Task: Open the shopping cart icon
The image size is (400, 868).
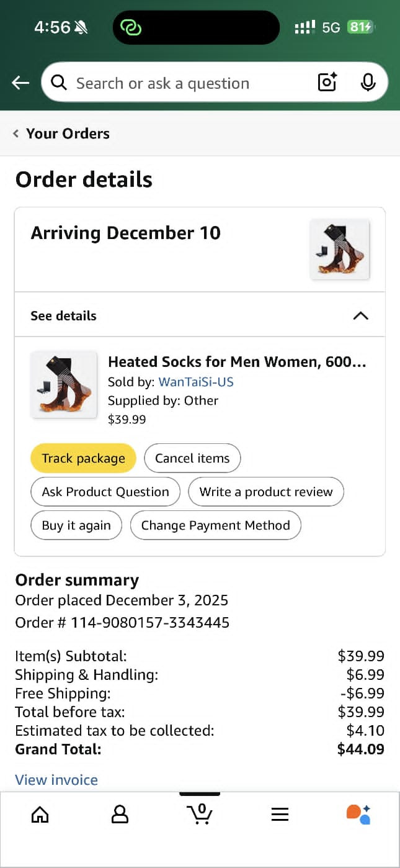Action: 200,813
